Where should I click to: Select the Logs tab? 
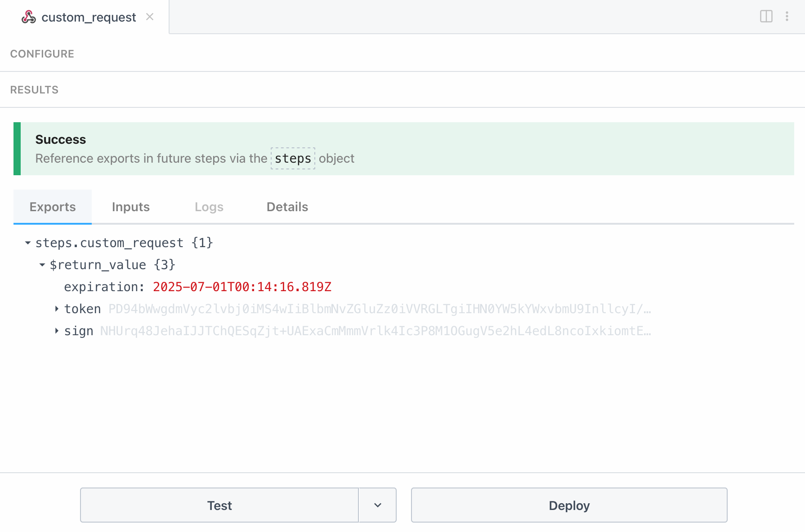pos(209,207)
